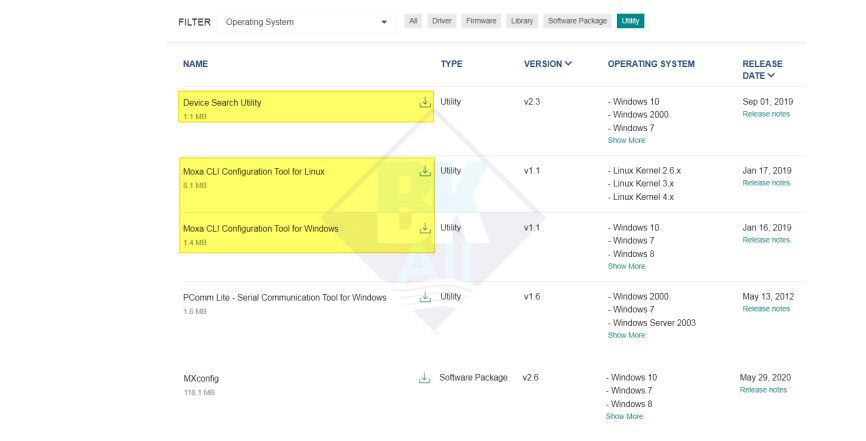
Task: Click the Sep 01, 2019 release date
Action: pos(768,102)
